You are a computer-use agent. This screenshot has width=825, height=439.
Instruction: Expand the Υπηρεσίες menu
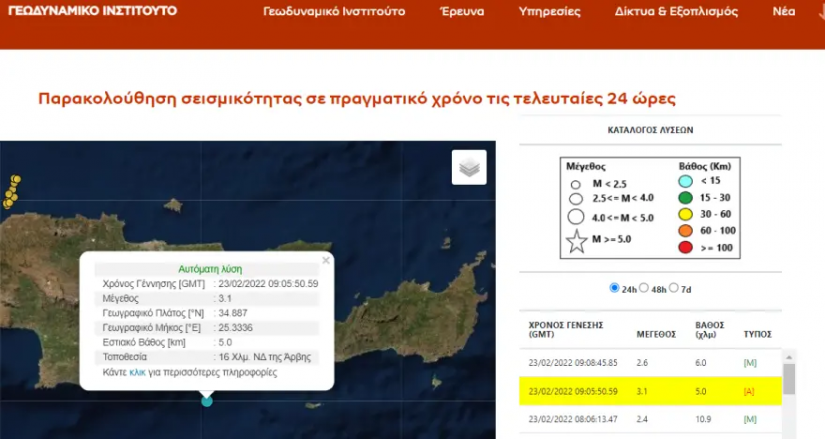[x=549, y=12]
